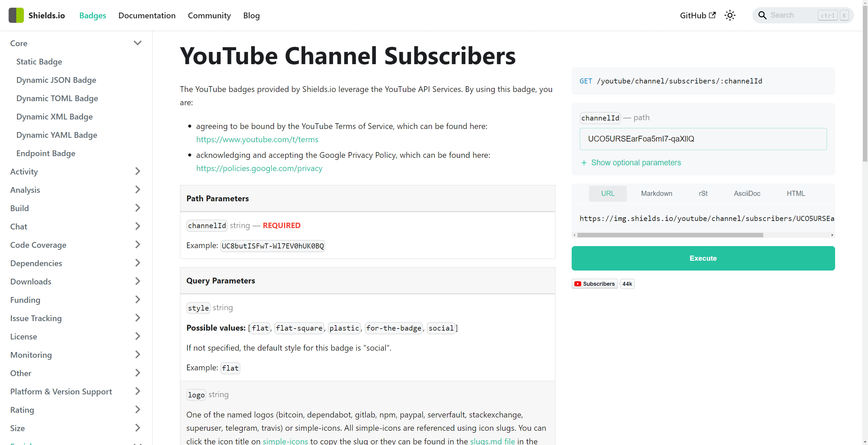Expand the Downloads sidebar section
The height and width of the screenshot is (445, 868).
point(76,281)
